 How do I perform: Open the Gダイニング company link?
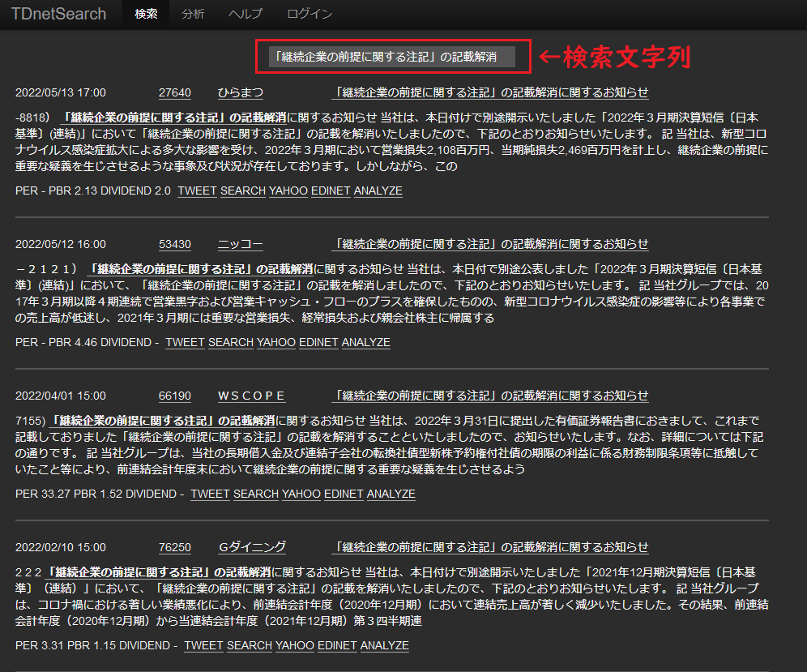click(252, 547)
